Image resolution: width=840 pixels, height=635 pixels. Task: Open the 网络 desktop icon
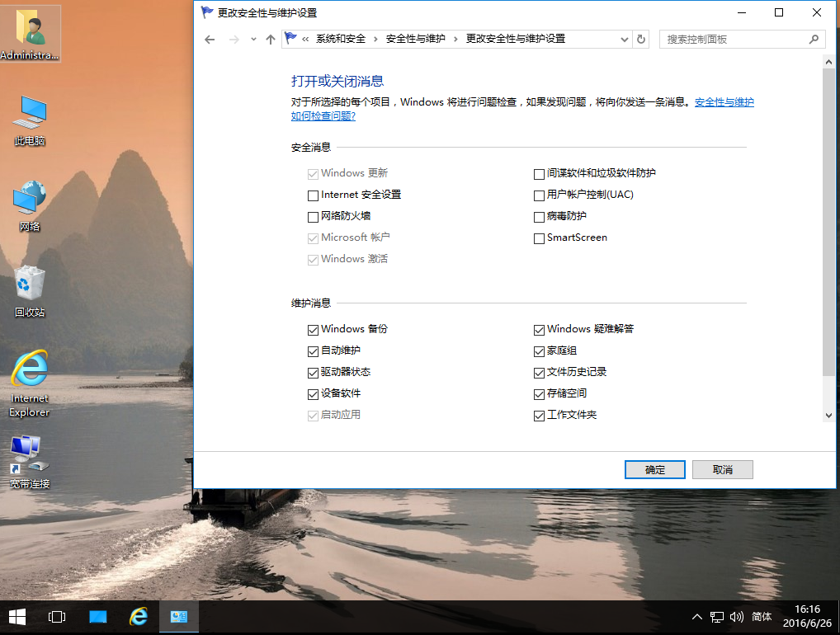pos(30,207)
